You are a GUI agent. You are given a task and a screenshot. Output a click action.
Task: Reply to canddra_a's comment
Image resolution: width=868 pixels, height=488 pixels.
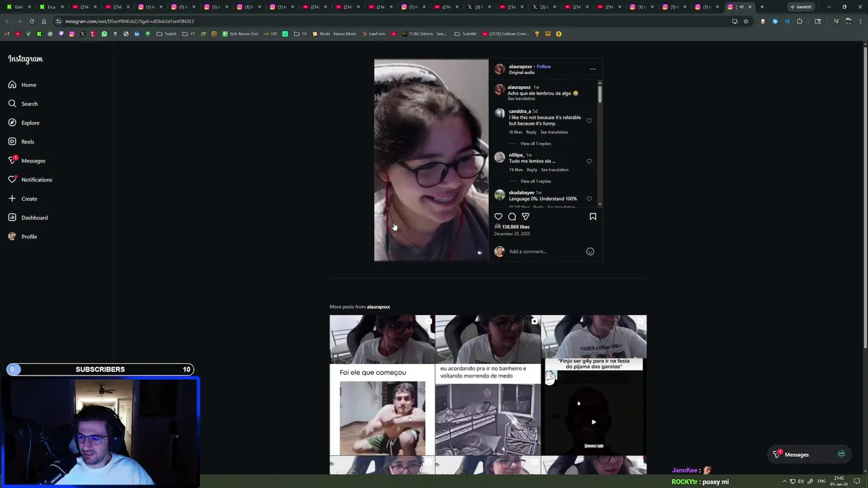click(x=531, y=132)
